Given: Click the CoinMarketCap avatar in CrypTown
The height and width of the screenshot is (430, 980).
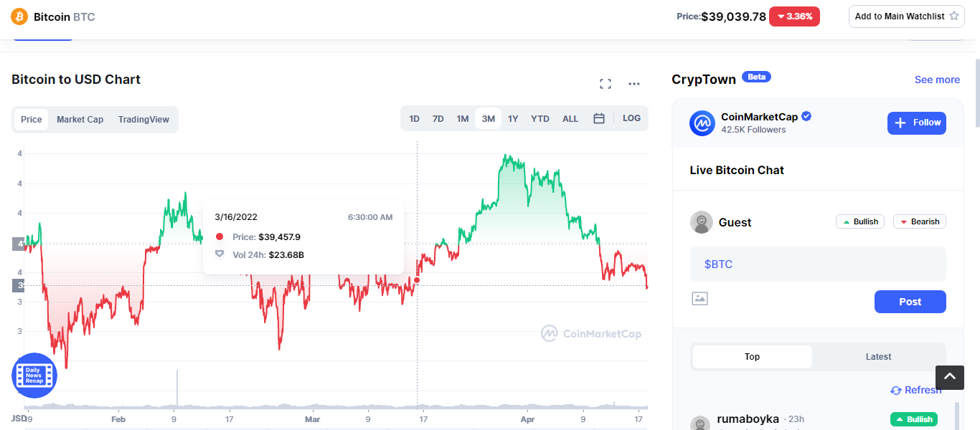Looking at the screenshot, I should tap(702, 123).
